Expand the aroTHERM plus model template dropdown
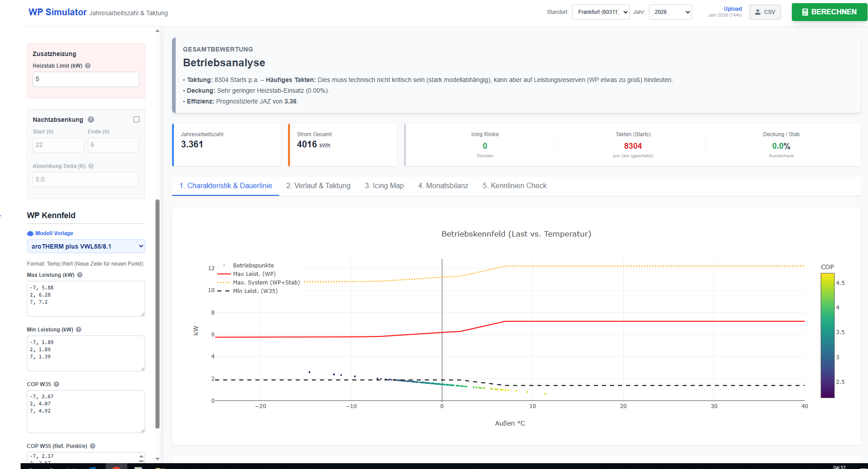This screenshot has height=469, width=868. click(86, 246)
